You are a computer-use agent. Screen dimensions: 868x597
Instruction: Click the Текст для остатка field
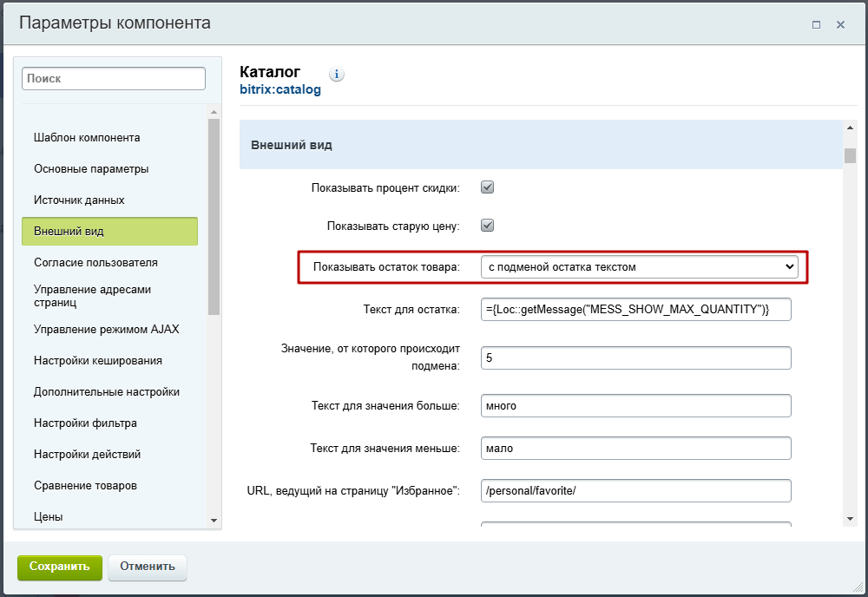tap(636, 309)
